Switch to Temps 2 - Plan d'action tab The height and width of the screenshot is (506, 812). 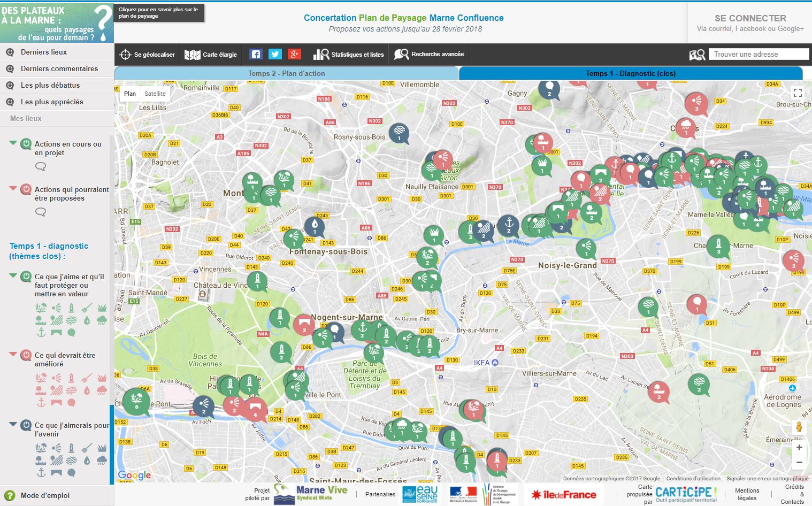point(286,73)
